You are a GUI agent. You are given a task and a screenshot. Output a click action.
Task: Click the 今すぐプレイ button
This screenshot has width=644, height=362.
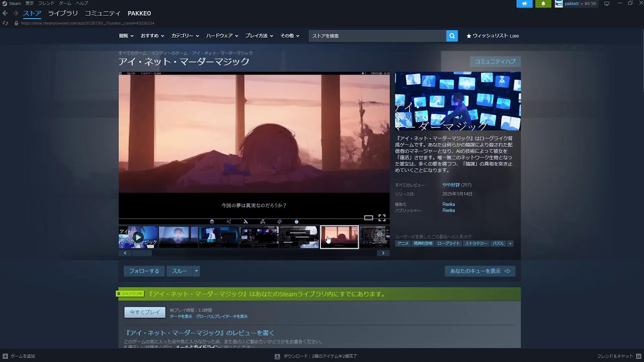pos(145,312)
